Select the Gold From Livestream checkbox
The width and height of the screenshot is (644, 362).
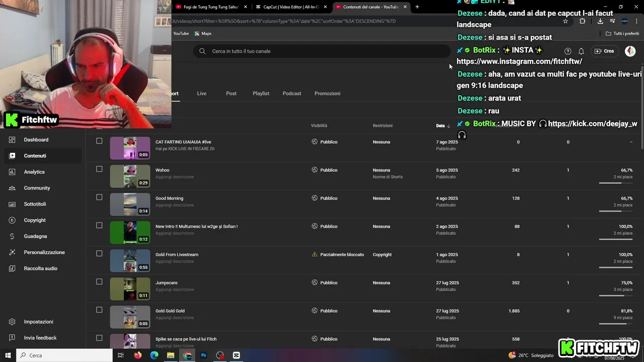99,254
